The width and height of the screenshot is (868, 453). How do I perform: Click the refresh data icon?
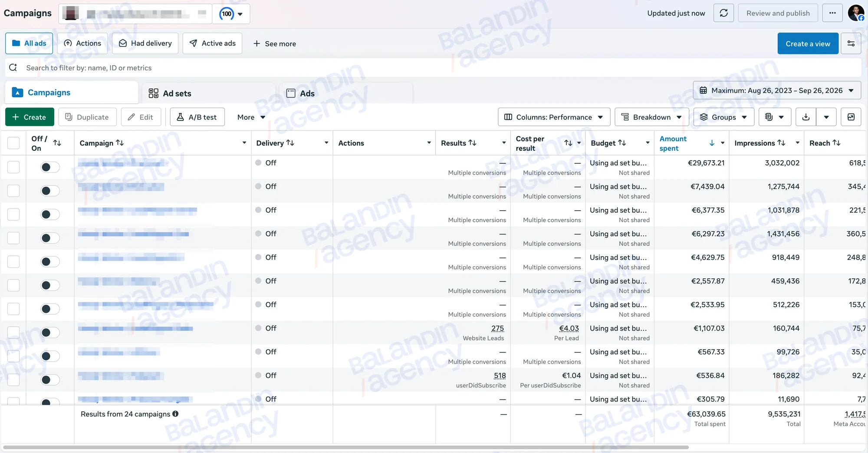point(723,13)
